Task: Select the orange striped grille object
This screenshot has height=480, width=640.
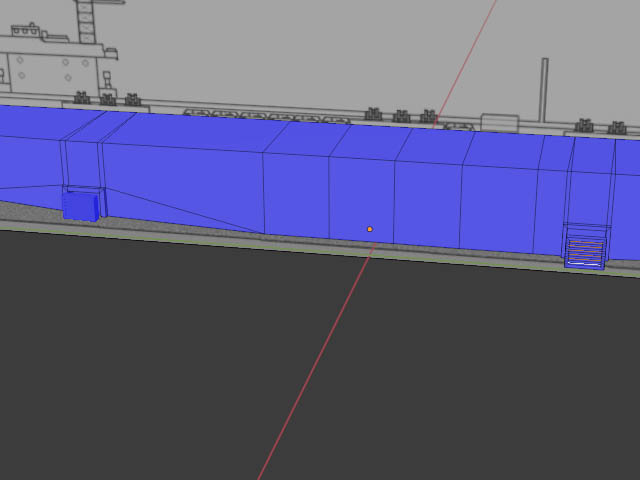Action: [585, 253]
